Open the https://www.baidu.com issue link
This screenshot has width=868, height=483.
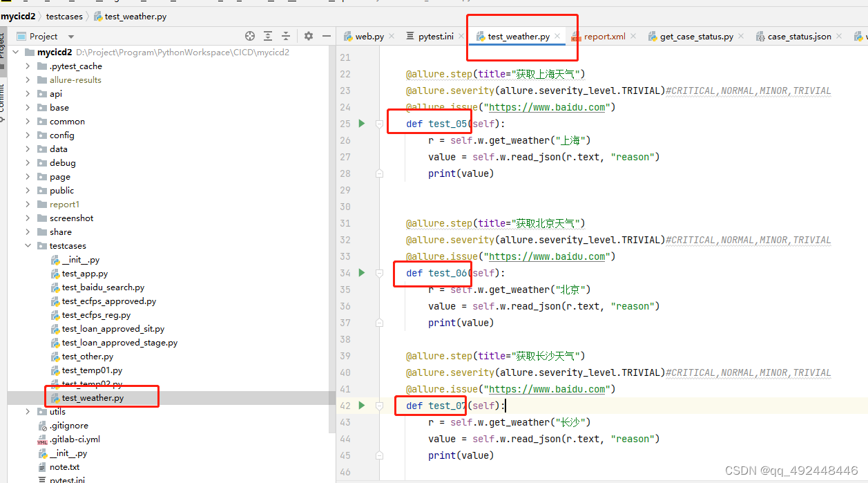pos(546,106)
